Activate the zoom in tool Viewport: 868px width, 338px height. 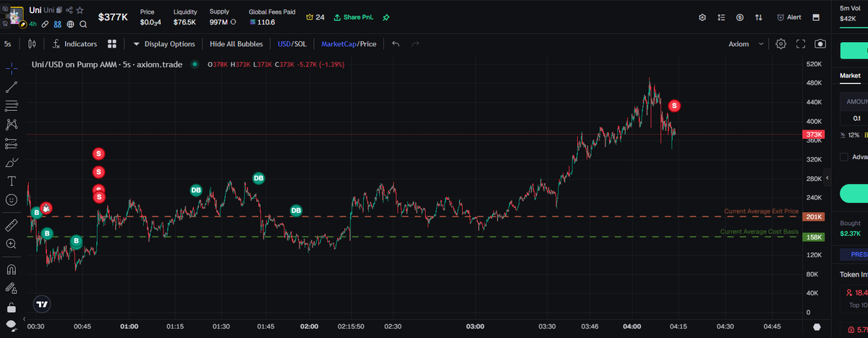click(12, 244)
